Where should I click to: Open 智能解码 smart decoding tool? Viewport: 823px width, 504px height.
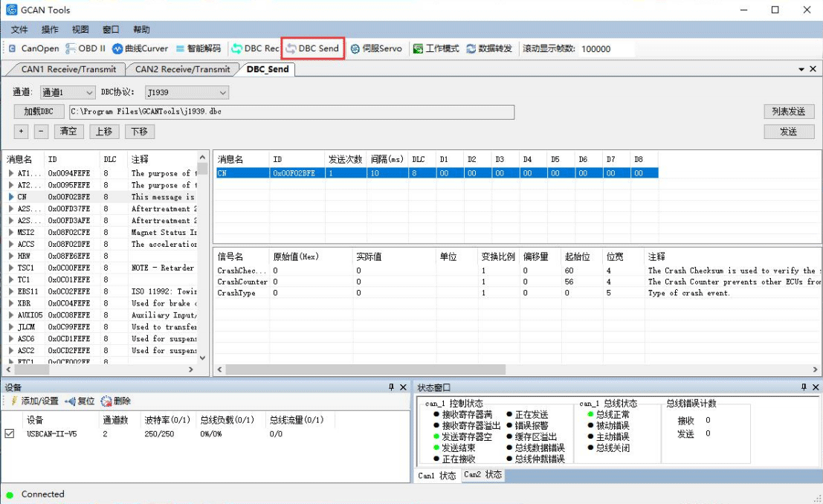198,48
